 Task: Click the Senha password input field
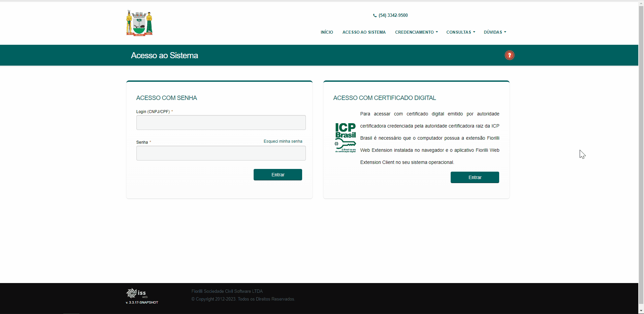221,153
